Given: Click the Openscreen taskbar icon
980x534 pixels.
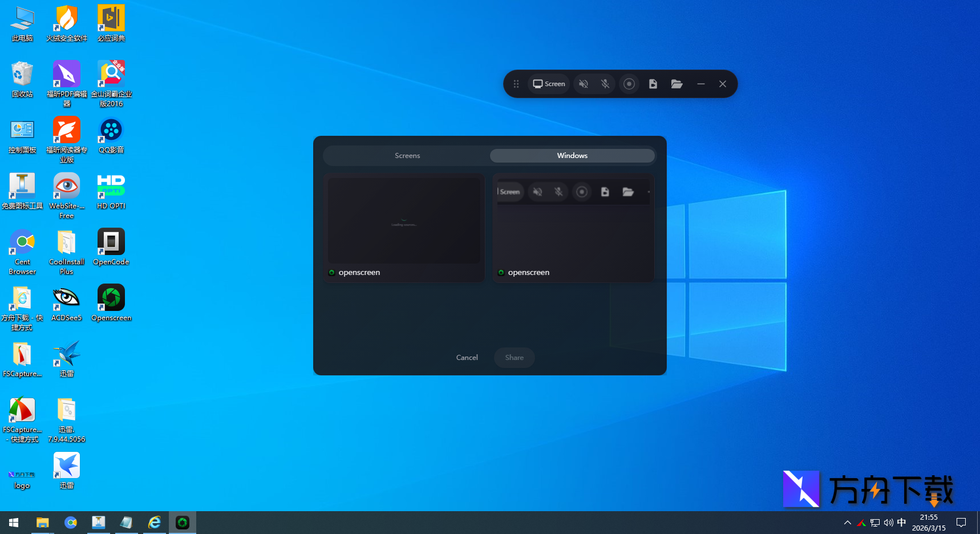Looking at the screenshot, I should [183, 523].
